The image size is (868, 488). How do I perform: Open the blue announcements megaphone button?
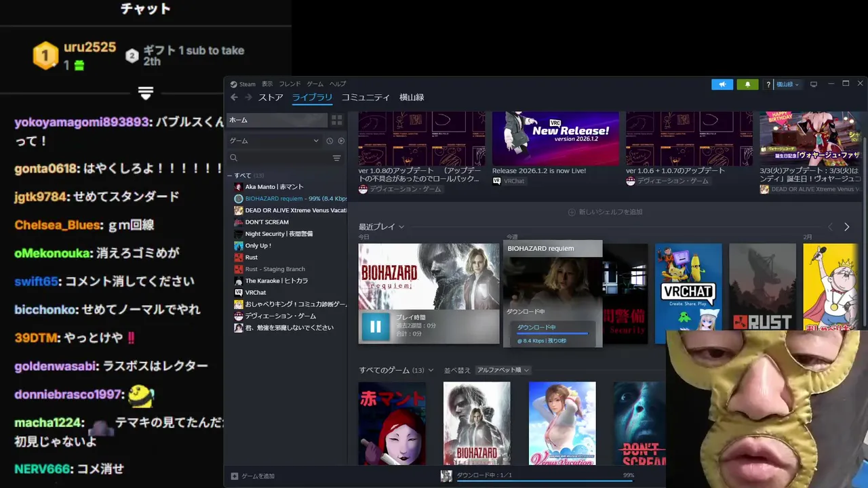tap(722, 84)
